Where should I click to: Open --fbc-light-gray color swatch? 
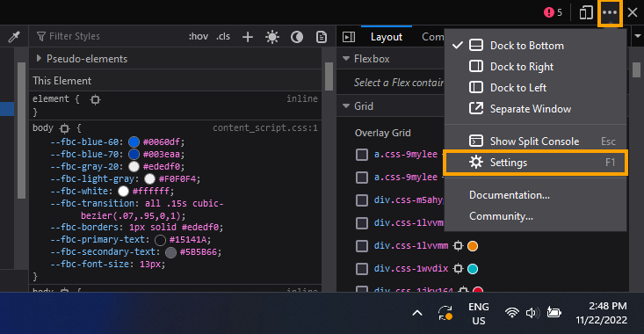click(150, 178)
